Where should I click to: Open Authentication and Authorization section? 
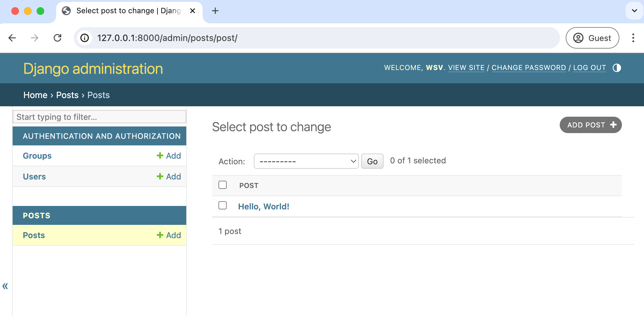[102, 136]
